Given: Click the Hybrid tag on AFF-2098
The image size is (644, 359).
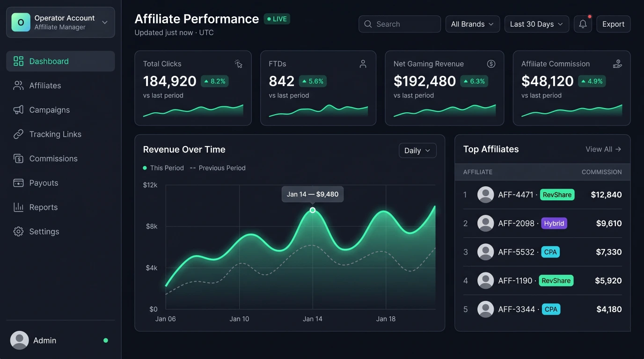Looking at the screenshot, I should [554, 223].
